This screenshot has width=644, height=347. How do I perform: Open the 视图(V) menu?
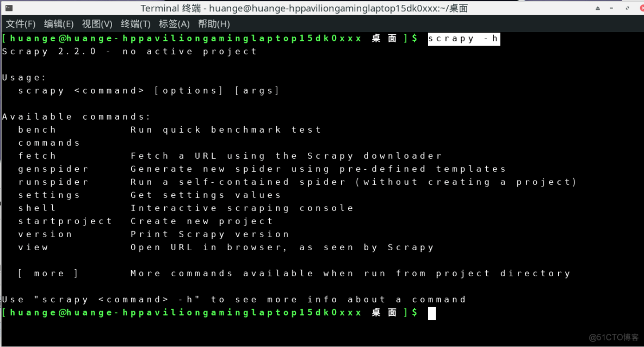[97, 24]
